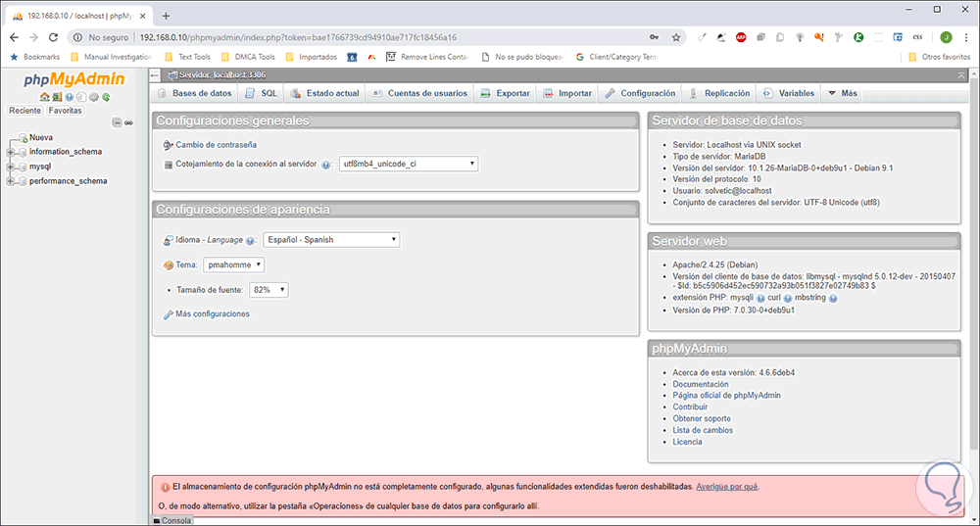Bookmark this page with the star icon

tap(676, 37)
